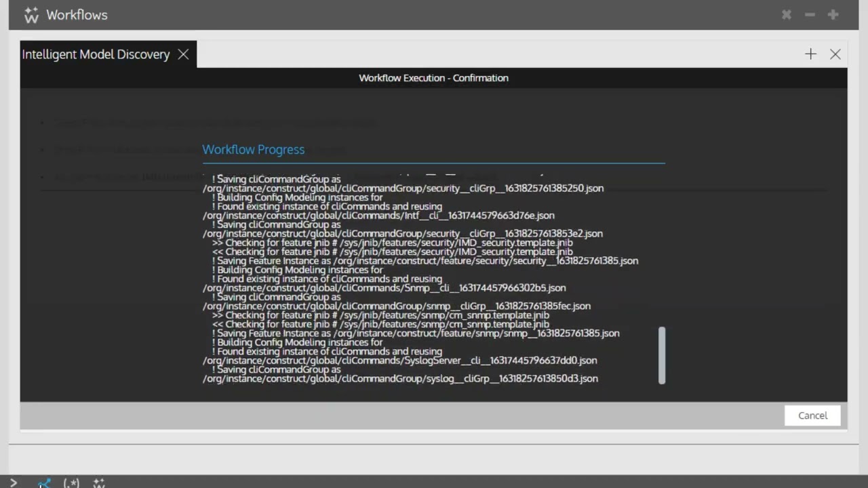Close the Intelligent Model Discovery tab
This screenshot has height=488, width=868.
(183, 54)
